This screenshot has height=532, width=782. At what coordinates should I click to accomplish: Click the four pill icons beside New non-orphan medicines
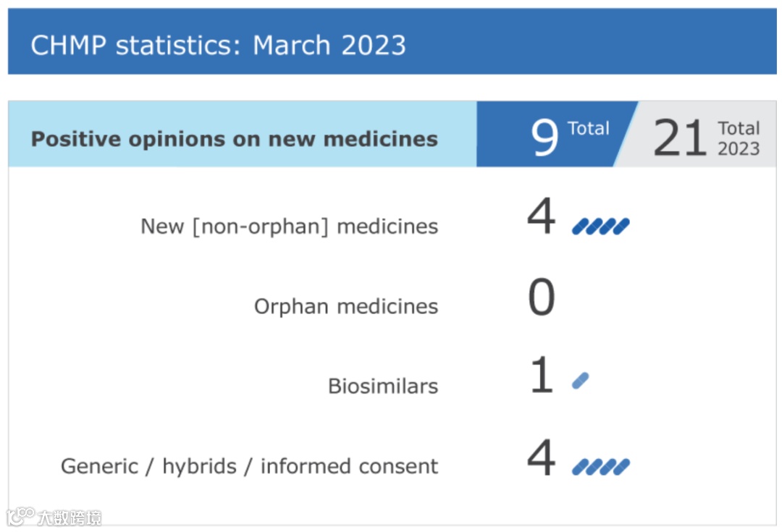tap(600, 227)
